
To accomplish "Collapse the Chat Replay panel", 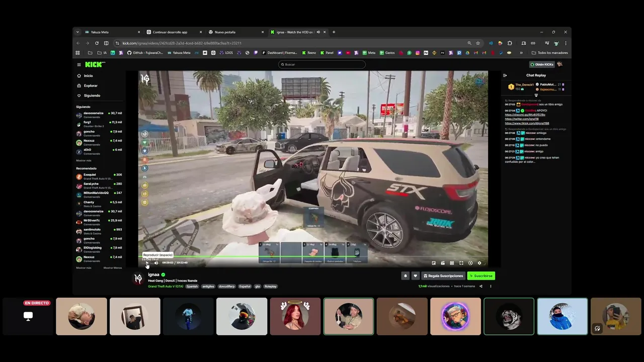I will [x=505, y=75].
